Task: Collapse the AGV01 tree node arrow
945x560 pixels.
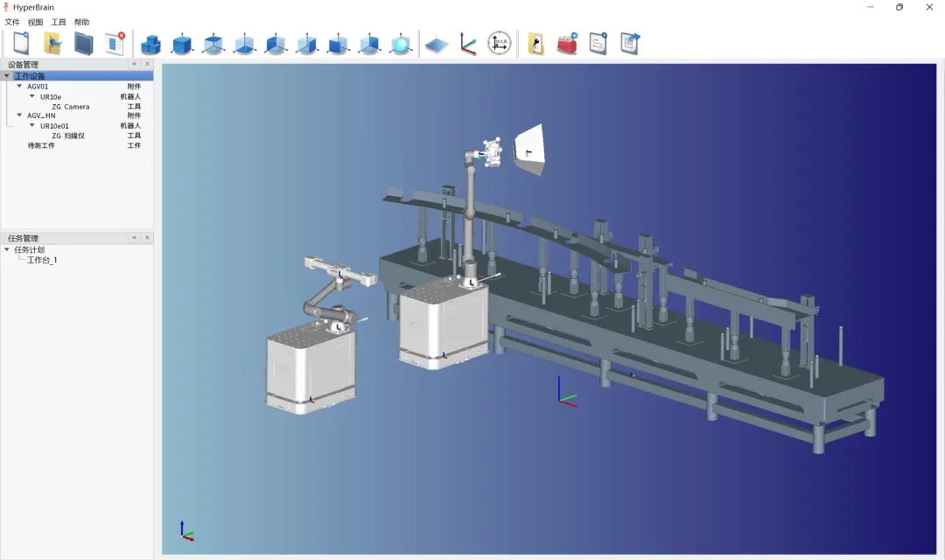Action: pos(19,87)
